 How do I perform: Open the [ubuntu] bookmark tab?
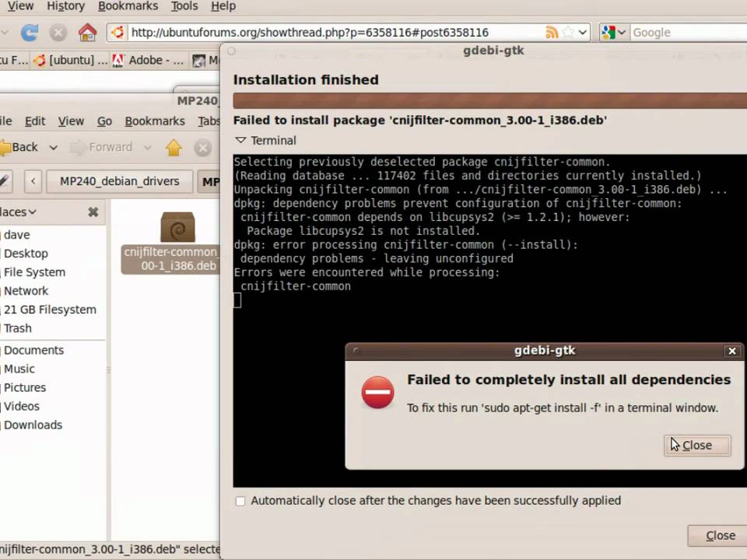coord(71,60)
